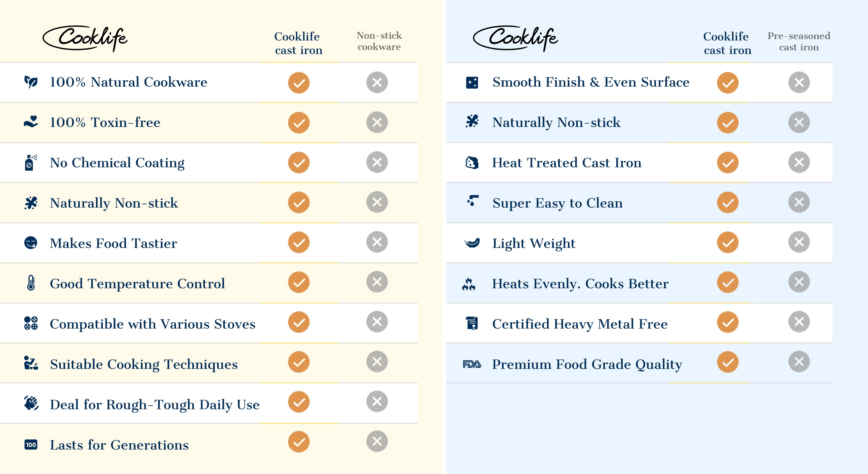This screenshot has width=868, height=474.
Task: Click the leaf icon beside 100% Natural Cookware
Action: tap(31, 82)
